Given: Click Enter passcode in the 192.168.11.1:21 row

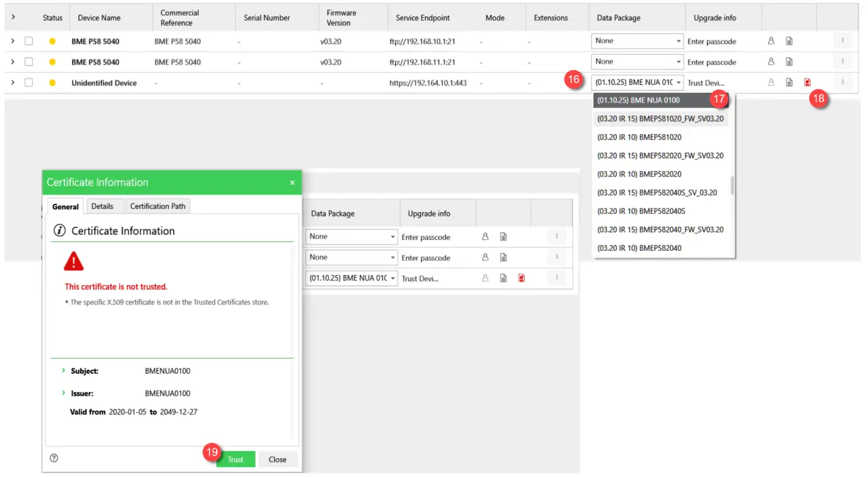Looking at the screenshot, I should pos(712,62).
